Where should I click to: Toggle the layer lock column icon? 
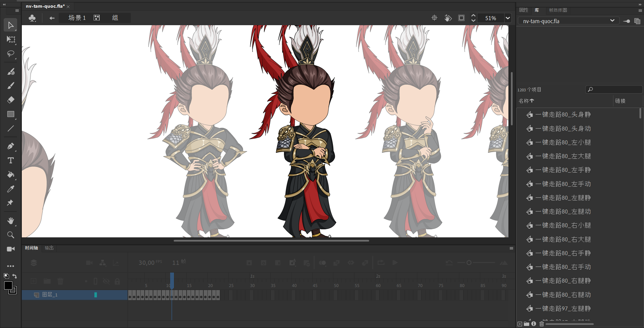117,281
